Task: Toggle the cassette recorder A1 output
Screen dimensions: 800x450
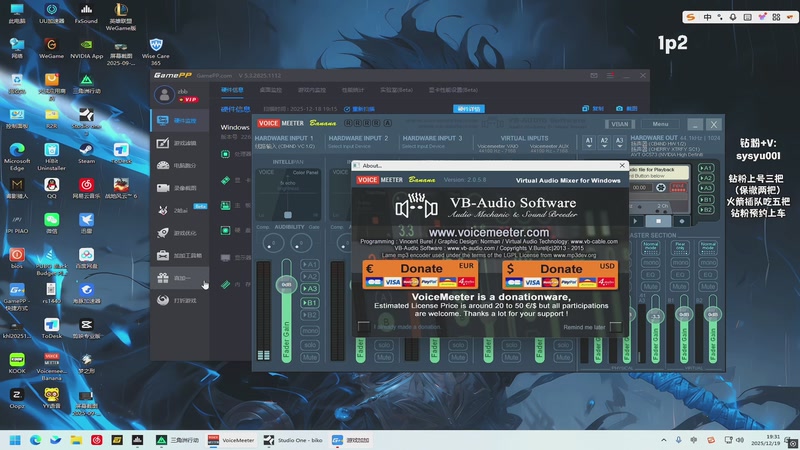Action: tap(706, 168)
